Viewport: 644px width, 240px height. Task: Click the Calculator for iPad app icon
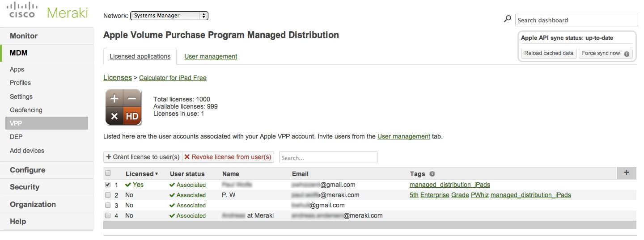(123, 107)
